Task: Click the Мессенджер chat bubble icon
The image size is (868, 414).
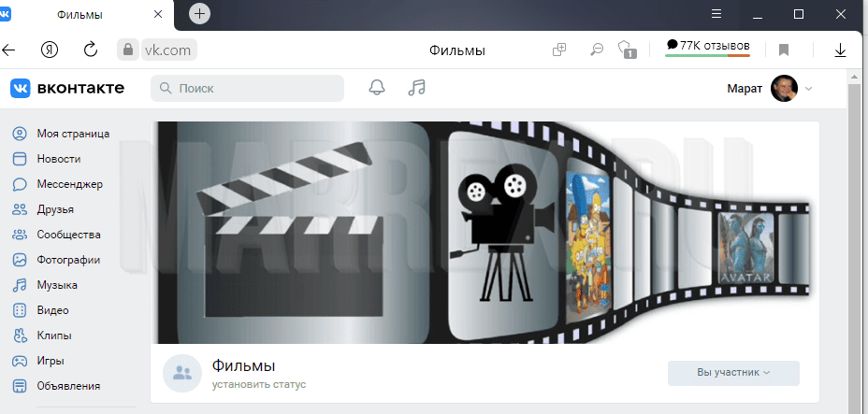Action: (20, 184)
